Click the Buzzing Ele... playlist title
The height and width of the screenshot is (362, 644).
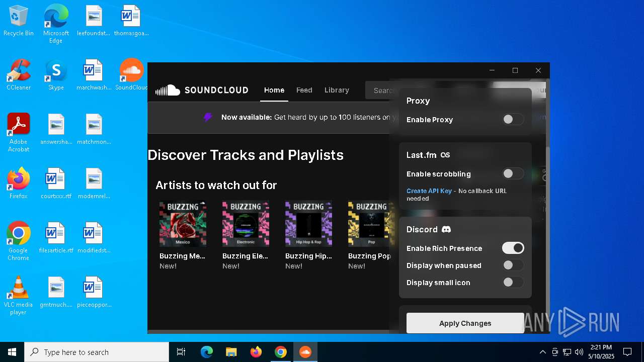pos(246,256)
